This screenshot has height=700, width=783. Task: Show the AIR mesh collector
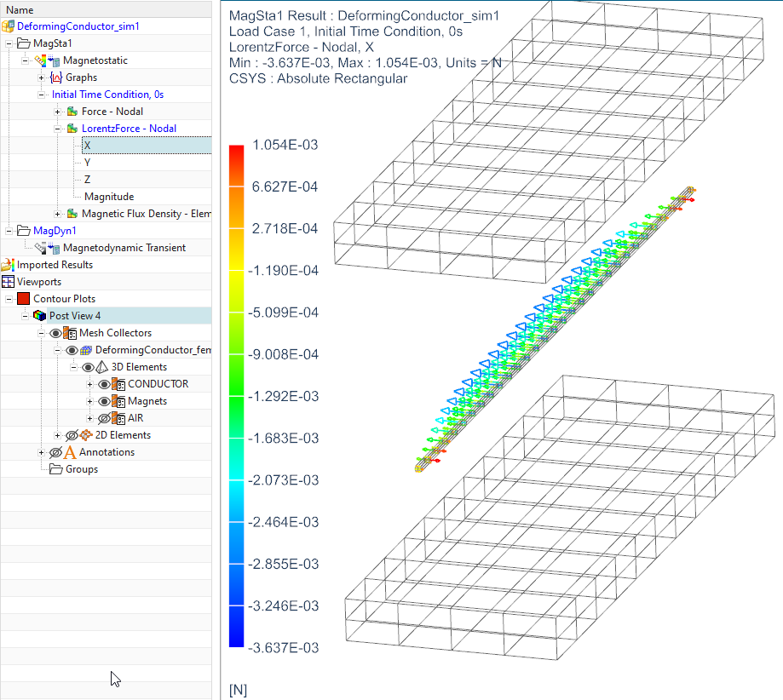[x=105, y=418]
